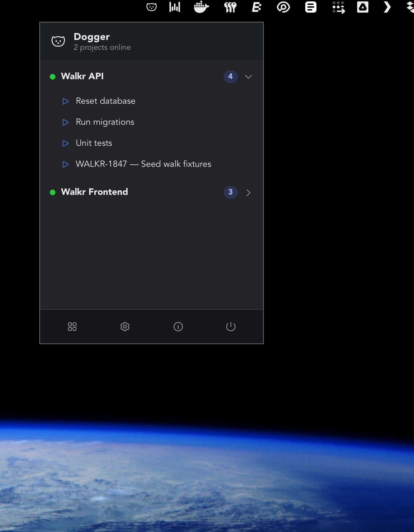Click the dots-with-arrow menu bar icon

click(339, 7)
